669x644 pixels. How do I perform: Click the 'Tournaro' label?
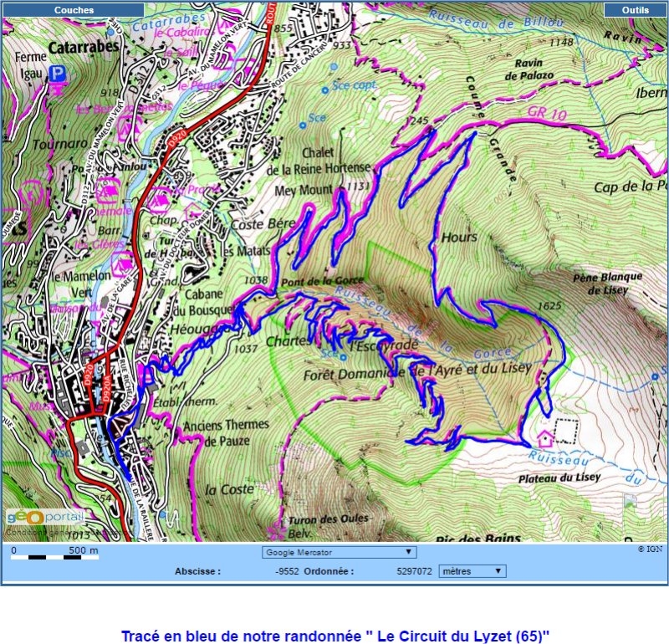[59, 144]
